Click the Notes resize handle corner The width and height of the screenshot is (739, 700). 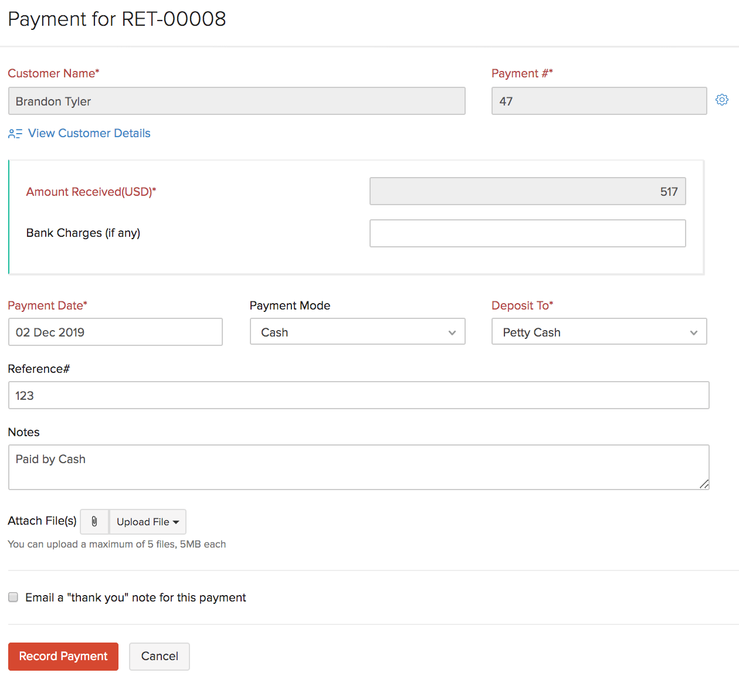pyautogui.click(x=703, y=484)
